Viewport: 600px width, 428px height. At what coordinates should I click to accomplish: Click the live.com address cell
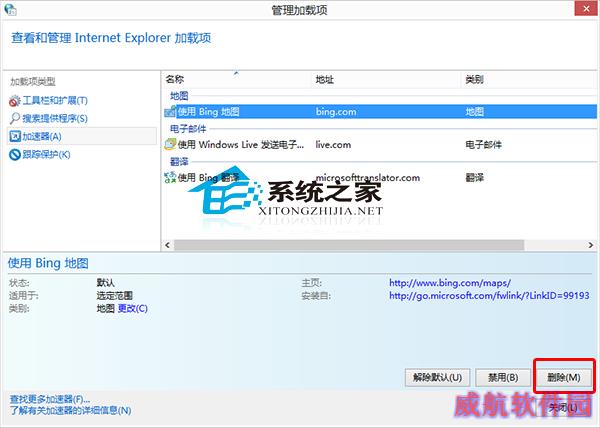333,145
